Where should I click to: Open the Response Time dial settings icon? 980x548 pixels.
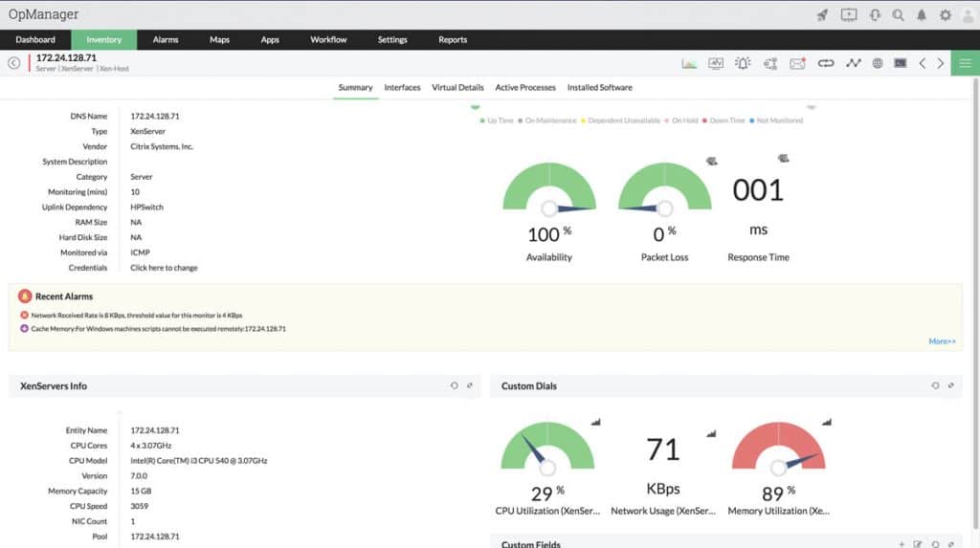(x=783, y=158)
